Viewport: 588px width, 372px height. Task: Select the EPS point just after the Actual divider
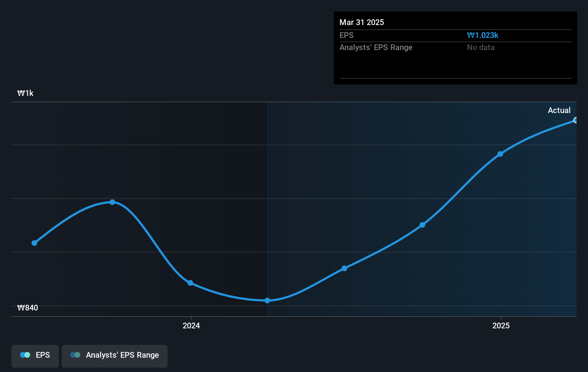pos(344,268)
